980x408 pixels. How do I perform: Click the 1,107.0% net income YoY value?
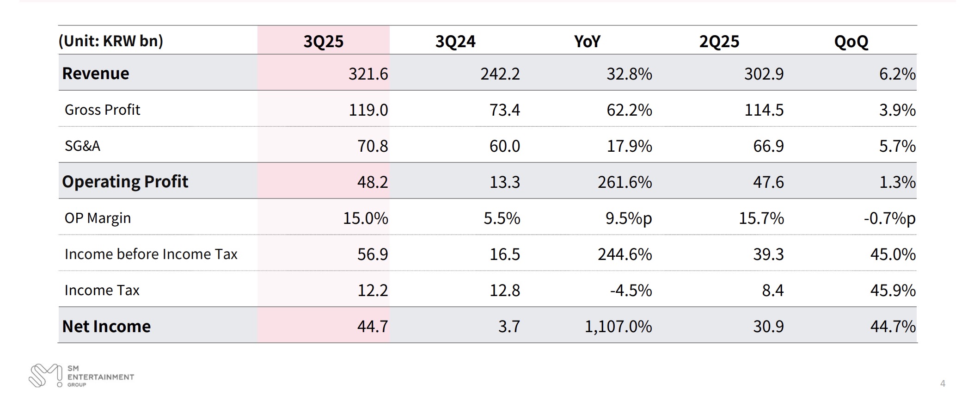pyautogui.click(x=618, y=327)
